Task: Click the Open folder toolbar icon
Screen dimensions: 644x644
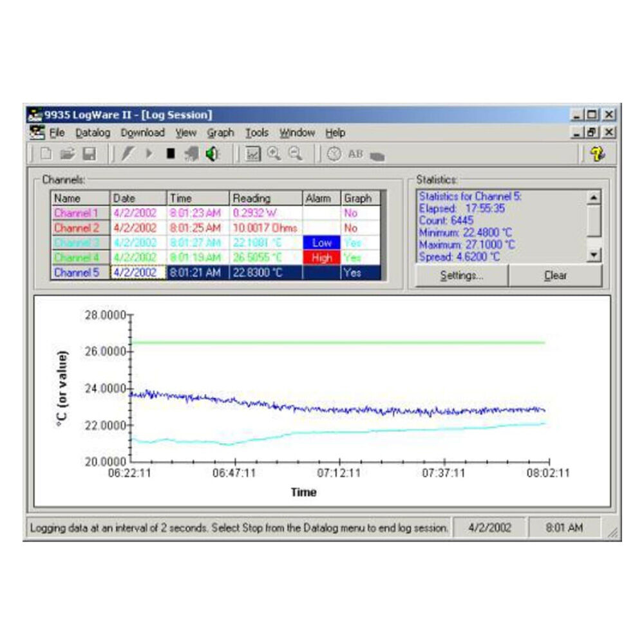Action: (x=67, y=155)
